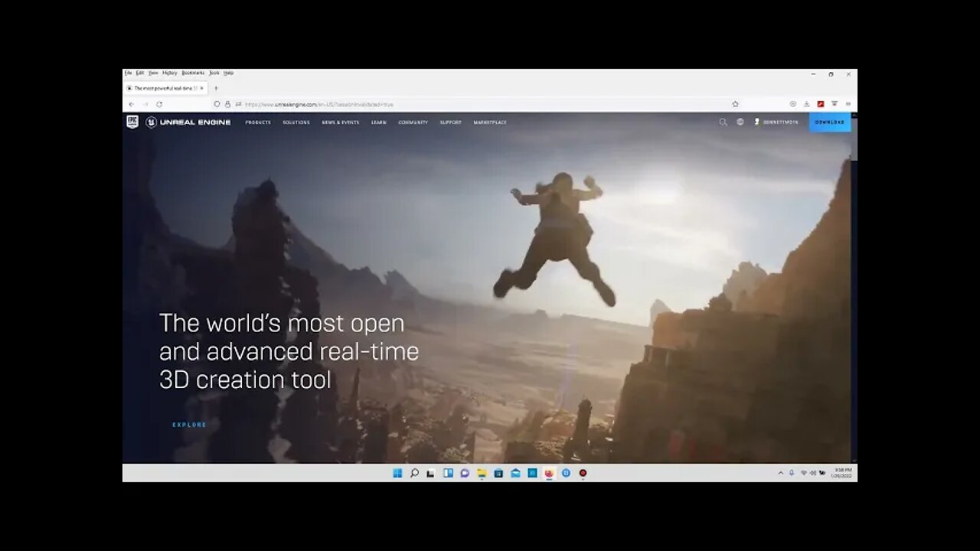Open the site search magnifier icon
The height and width of the screenshot is (551, 980).
[x=723, y=122]
